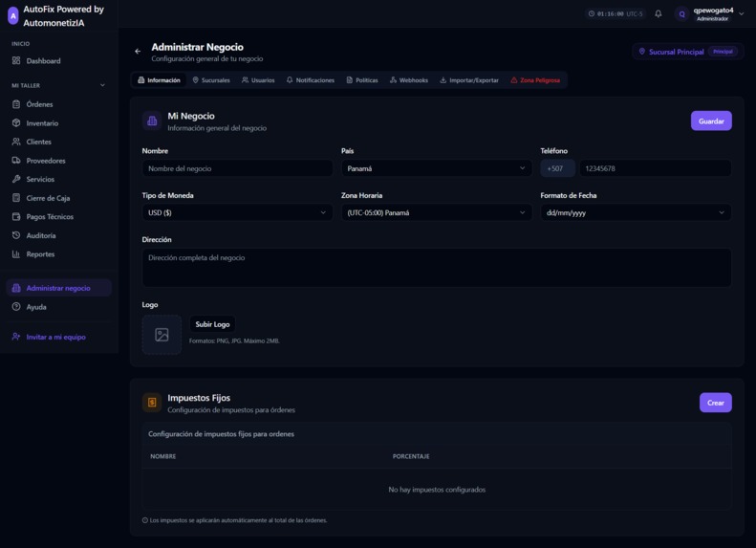Viewport: 756px width, 548px height.
Task: Click the logo image placeholder
Action: pyautogui.click(x=162, y=335)
